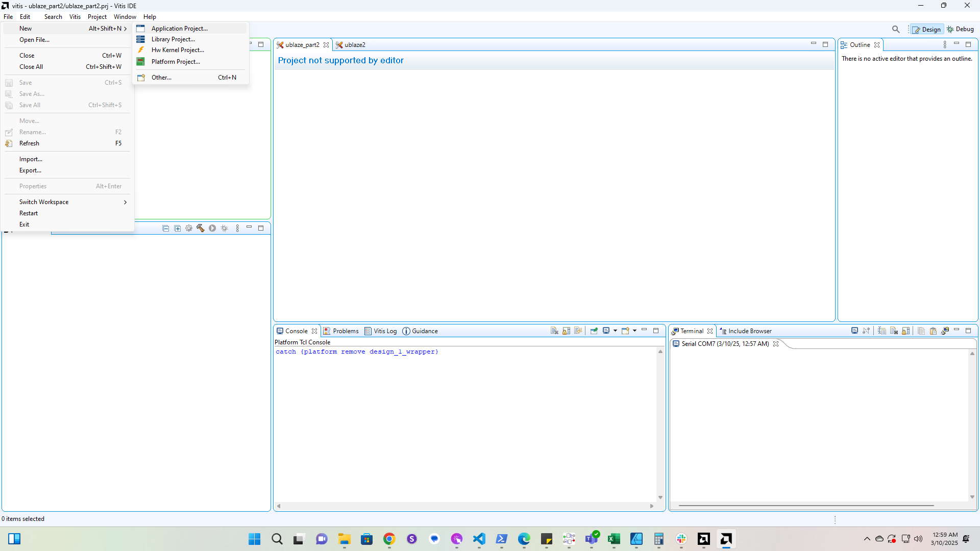
Task: Click the Scroll Lock icon in Console toolbar
Action: pyautogui.click(x=566, y=331)
